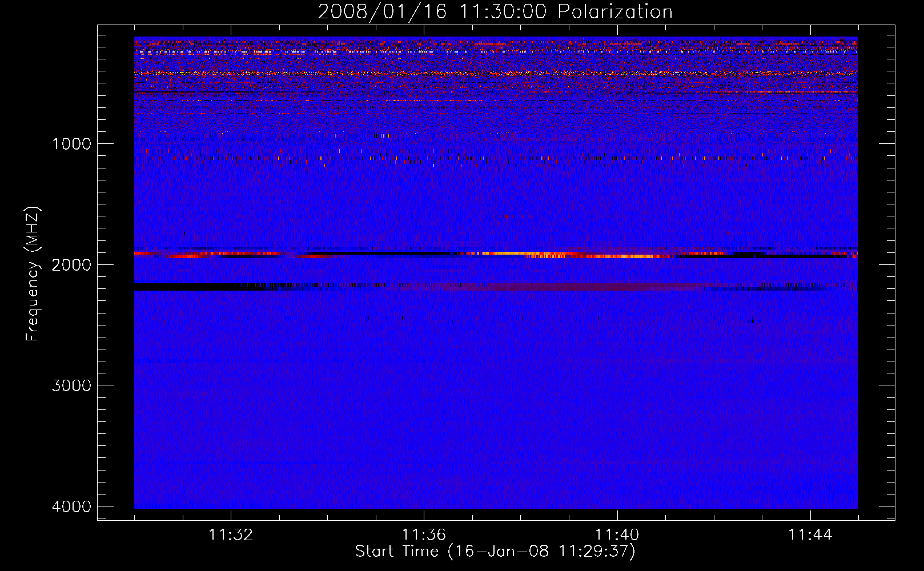Click the 3000 frequency tick label

(72, 385)
